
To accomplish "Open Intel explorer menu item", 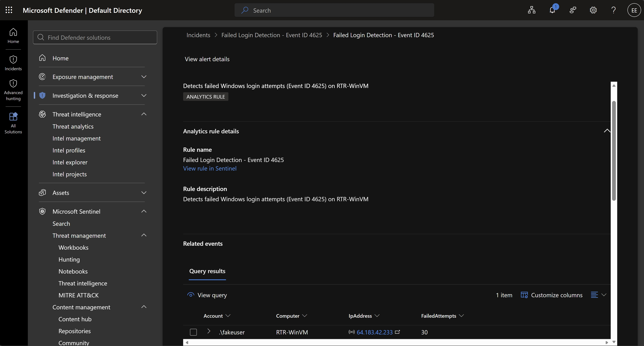I will pyautogui.click(x=70, y=162).
